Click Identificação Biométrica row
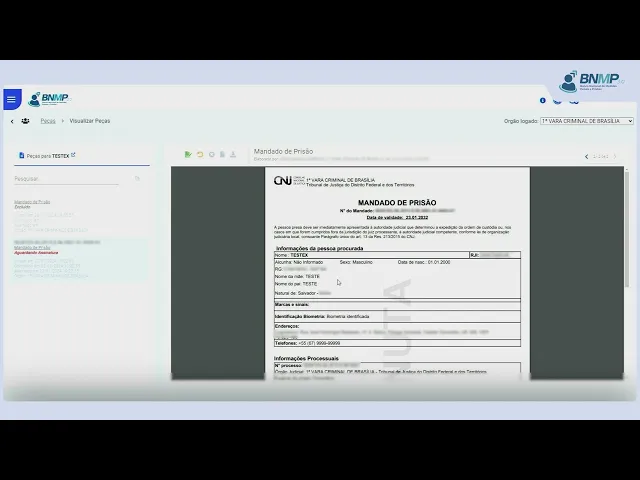The width and height of the screenshot is (640, 480). tap(397, 316)
